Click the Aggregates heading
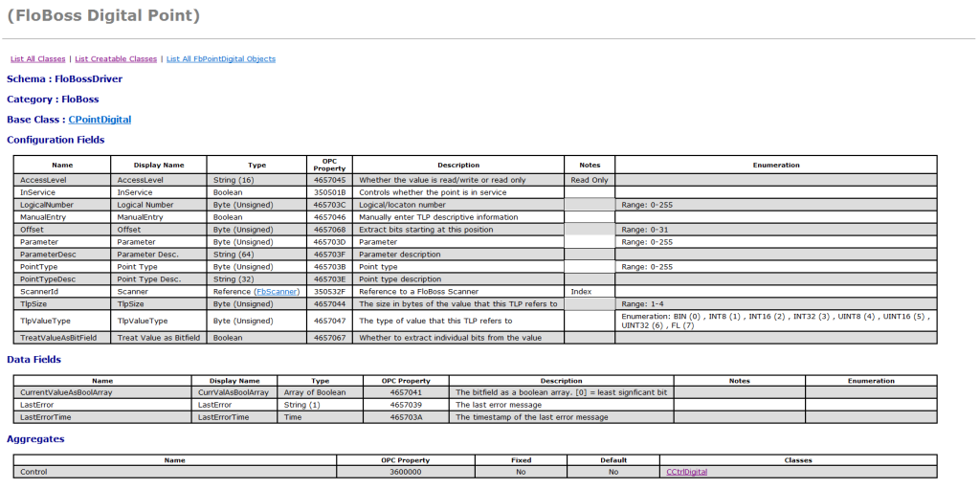Viewport: 980px width, 489px height. pyautogui.click(x=35, y=439)
